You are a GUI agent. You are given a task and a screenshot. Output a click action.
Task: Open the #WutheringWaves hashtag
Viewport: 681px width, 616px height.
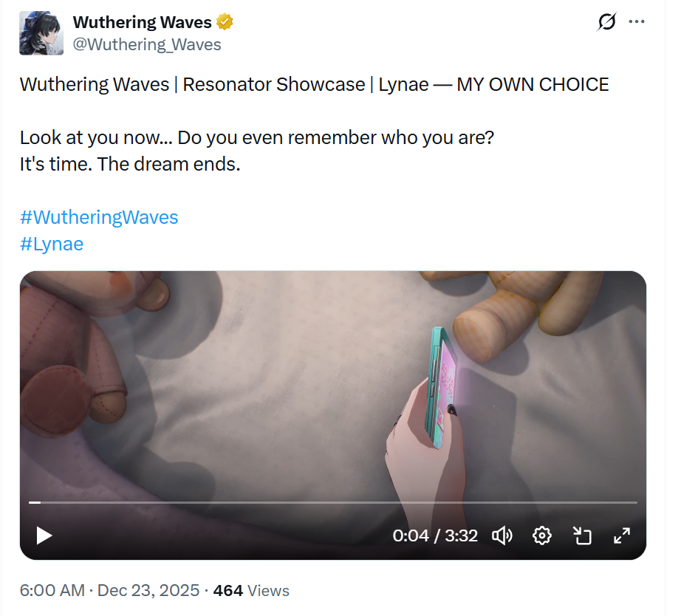click(99, 217)
